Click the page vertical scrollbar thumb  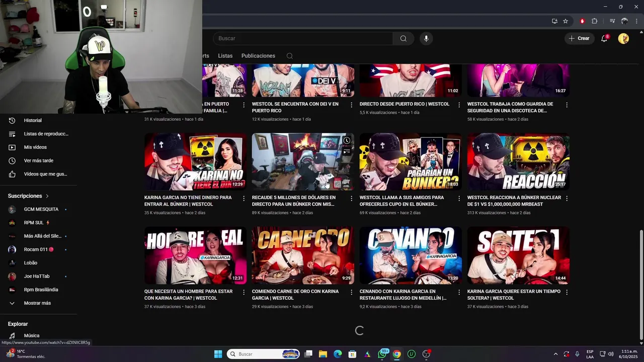coord(640,284)
